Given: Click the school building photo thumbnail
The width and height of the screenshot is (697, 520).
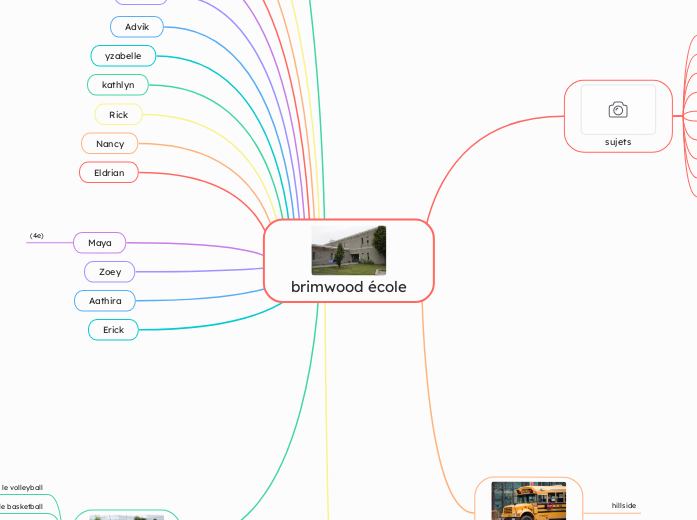Looking at the screenshot, I should pyautogui.click(x=349, y=250).
